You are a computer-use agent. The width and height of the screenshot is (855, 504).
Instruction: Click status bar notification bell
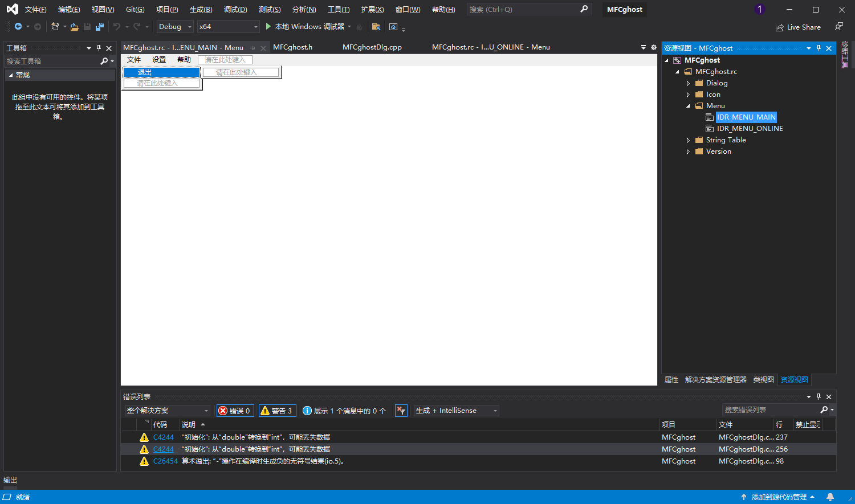(x=830, y=497)
